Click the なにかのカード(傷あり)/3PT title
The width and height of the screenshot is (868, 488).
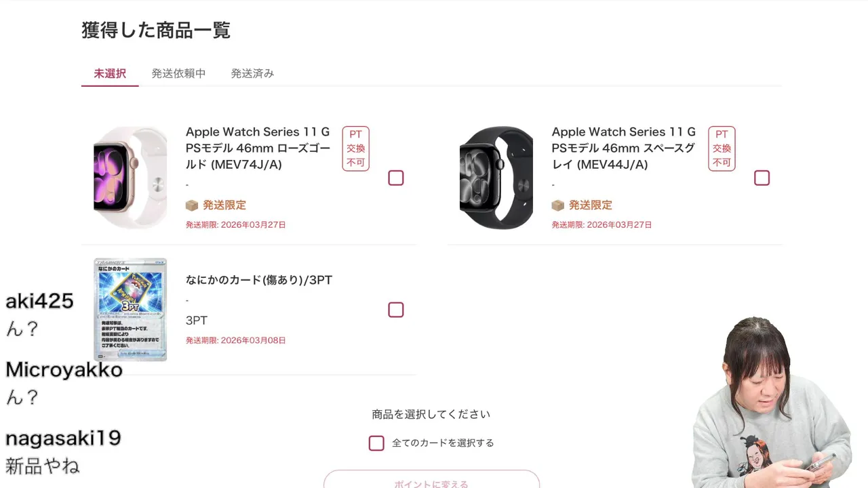tap(259, 280)
